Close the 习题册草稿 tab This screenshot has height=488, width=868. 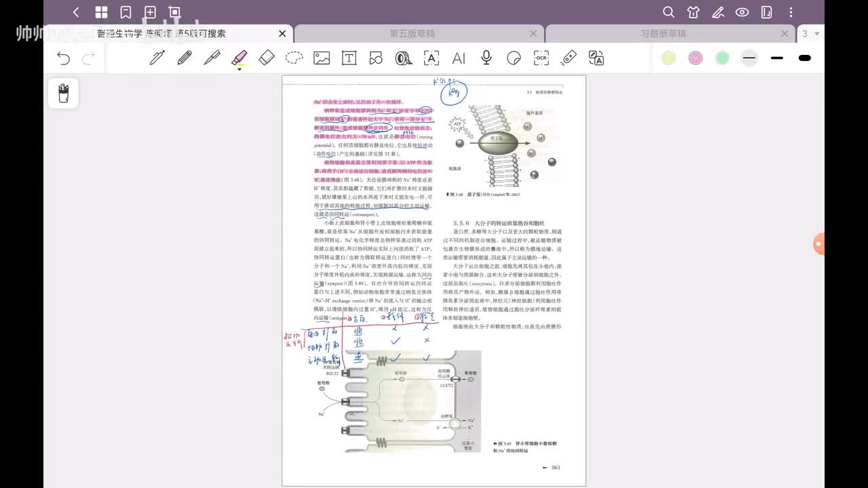pyautogui.click(x=785, y=34)
